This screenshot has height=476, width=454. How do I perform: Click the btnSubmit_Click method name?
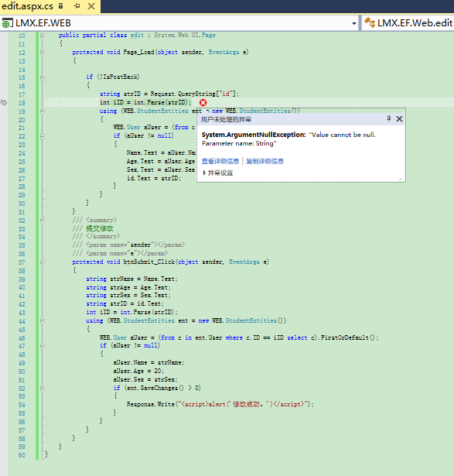click(x=149, y=262)
